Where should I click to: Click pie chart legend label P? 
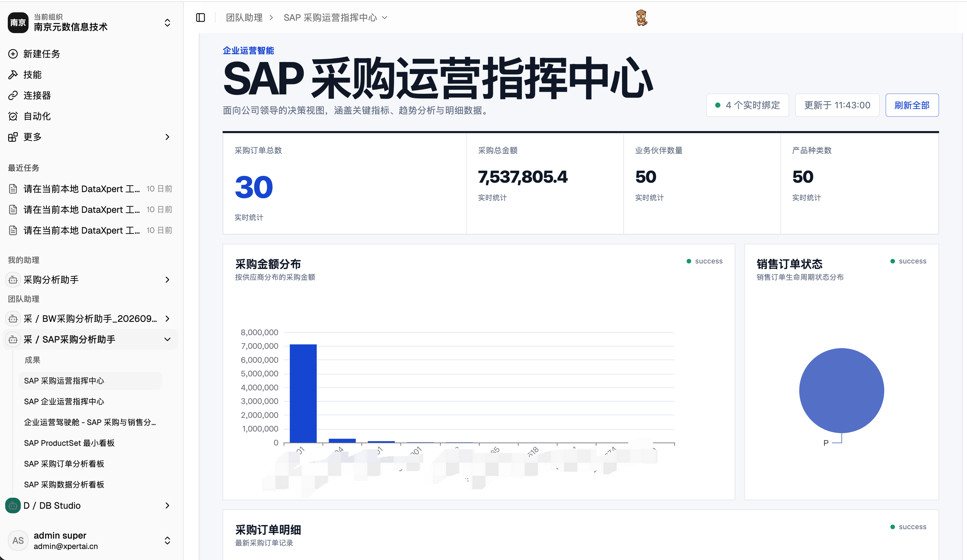click(826, 443)
